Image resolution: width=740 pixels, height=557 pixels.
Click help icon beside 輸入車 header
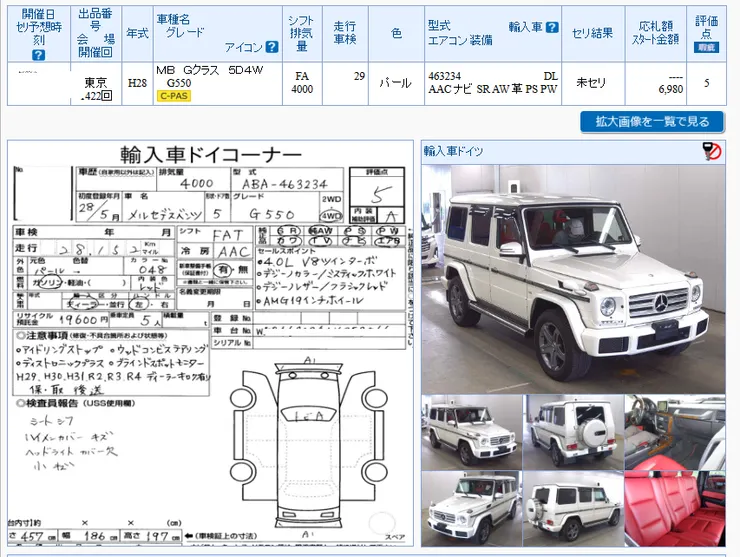pos(552,27)
